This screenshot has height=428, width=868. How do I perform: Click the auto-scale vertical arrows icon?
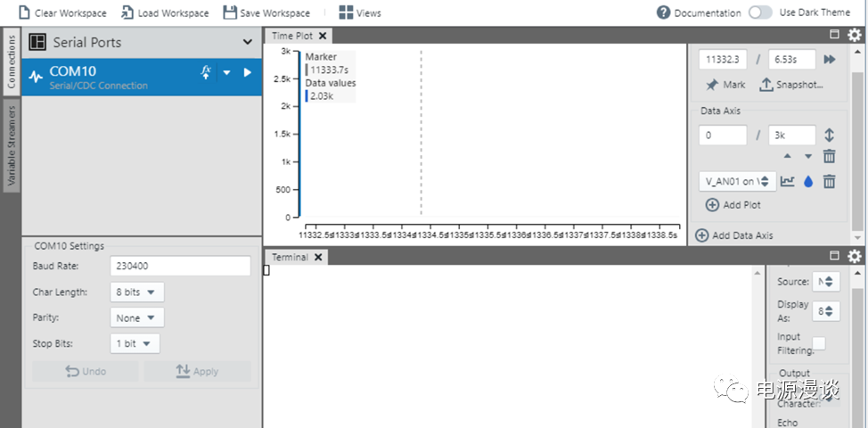coord(829,136)
